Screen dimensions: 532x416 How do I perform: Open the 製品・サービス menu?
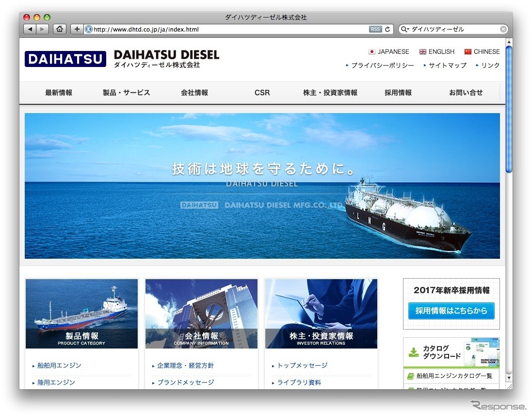click(x=127, y=93)
